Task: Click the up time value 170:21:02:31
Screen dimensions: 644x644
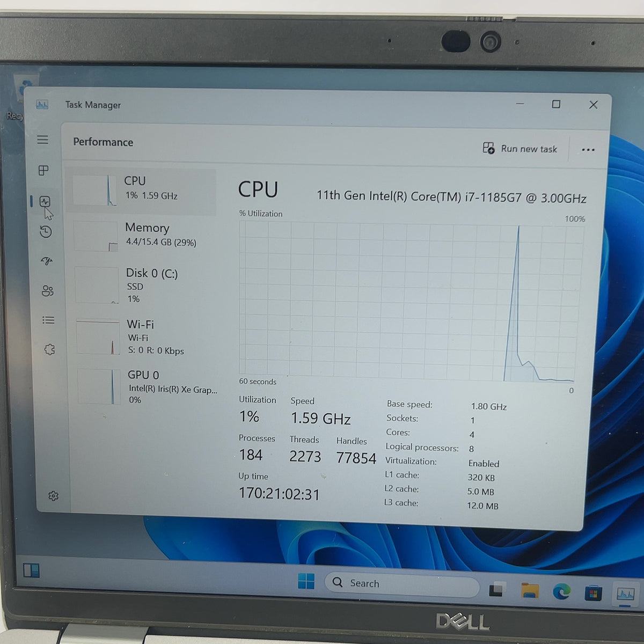Action: click(279, 494)
